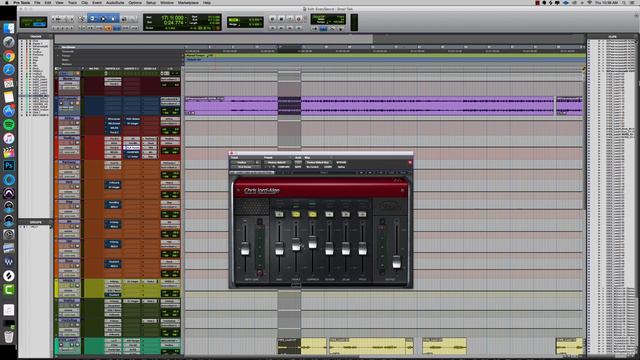Image resolution: width=640 pixels, height=360 pixels.
Task: Open the plugin track selector dropdown
Action: click(x=243, y=162)
